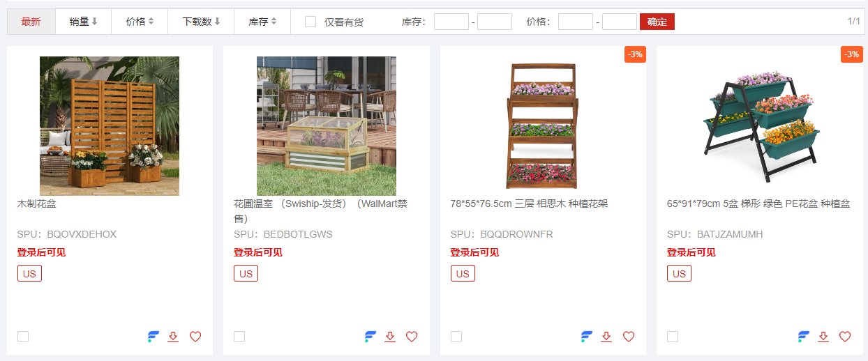Sort products by 销量
Screen dimensions: 868x361
pyautogui.click(x=83, y=22)
